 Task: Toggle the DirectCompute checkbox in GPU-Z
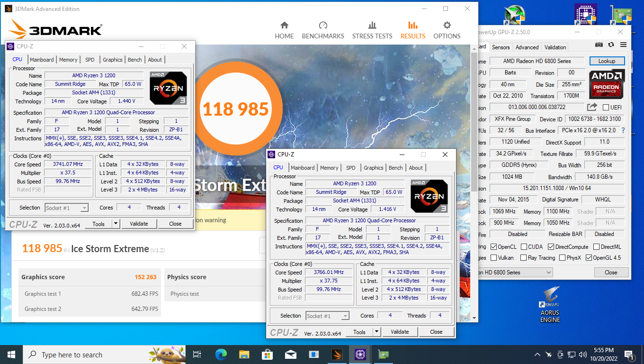pos(551,247)
